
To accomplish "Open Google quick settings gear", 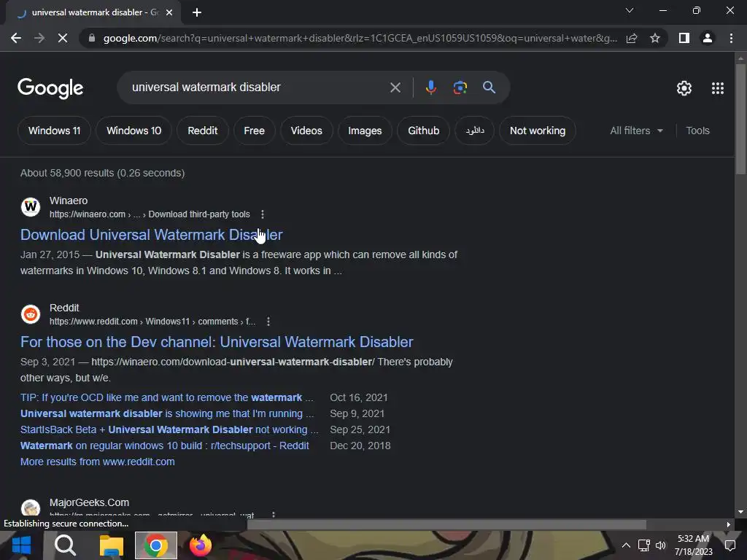I will (684, 88).
